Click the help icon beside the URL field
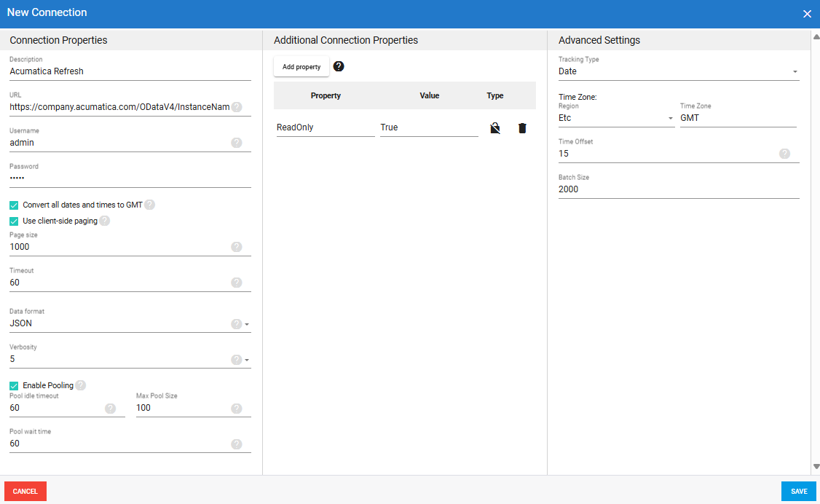The image size is (820, 504). (237, 106)
